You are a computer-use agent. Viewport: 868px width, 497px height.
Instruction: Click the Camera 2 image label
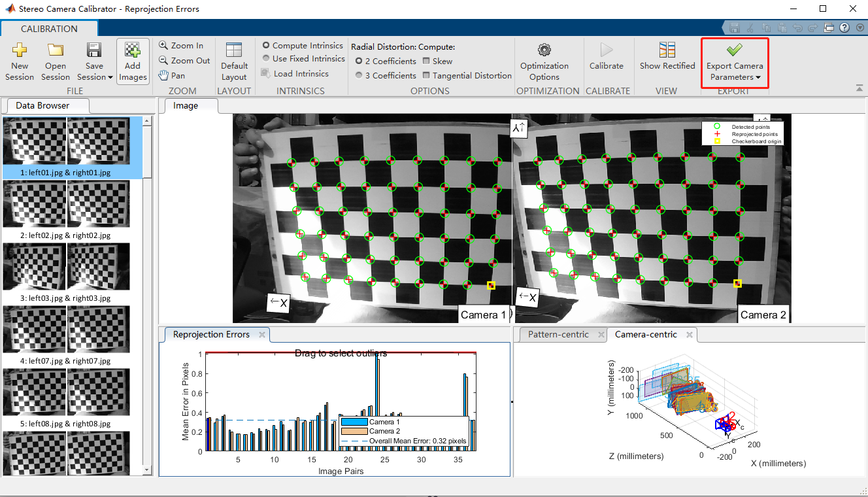763,315
